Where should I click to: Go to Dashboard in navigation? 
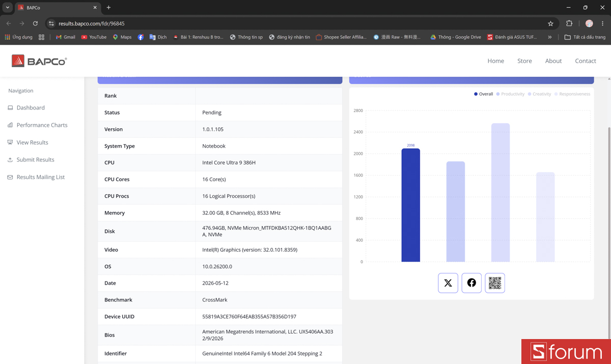point(31,108)
